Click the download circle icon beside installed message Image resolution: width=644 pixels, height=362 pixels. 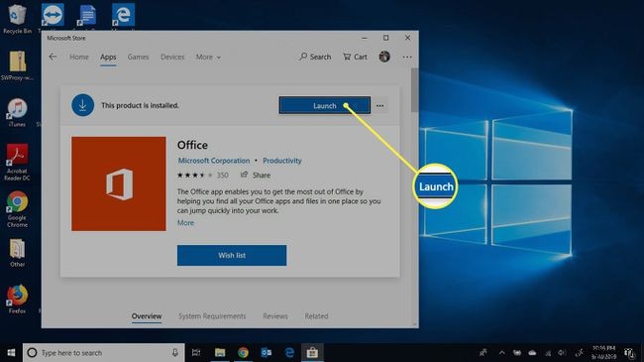coord(82,105)
